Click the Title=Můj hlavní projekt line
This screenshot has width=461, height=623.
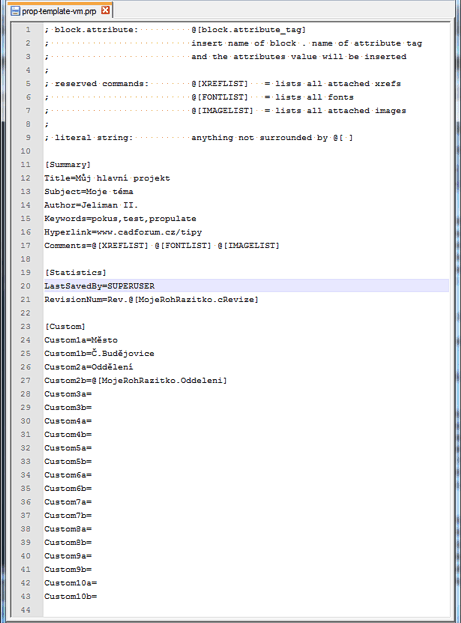107,178
